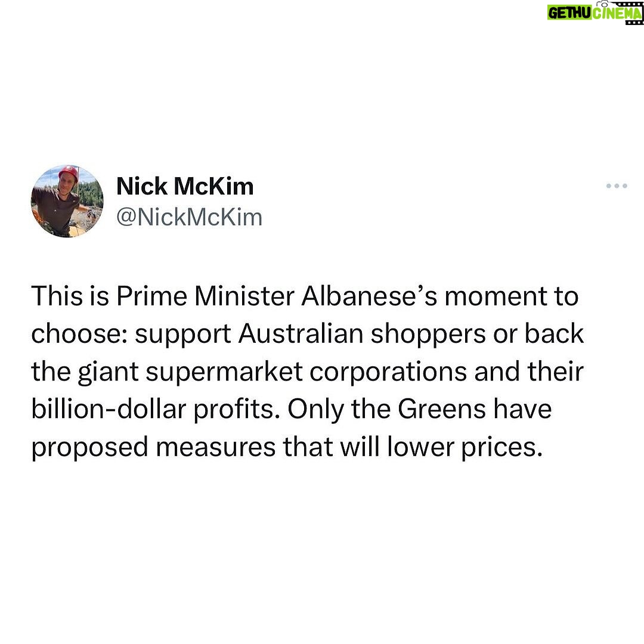Click the word proposed in the tweet
Screen dimensions: 644x644
[x=90, y=448]
